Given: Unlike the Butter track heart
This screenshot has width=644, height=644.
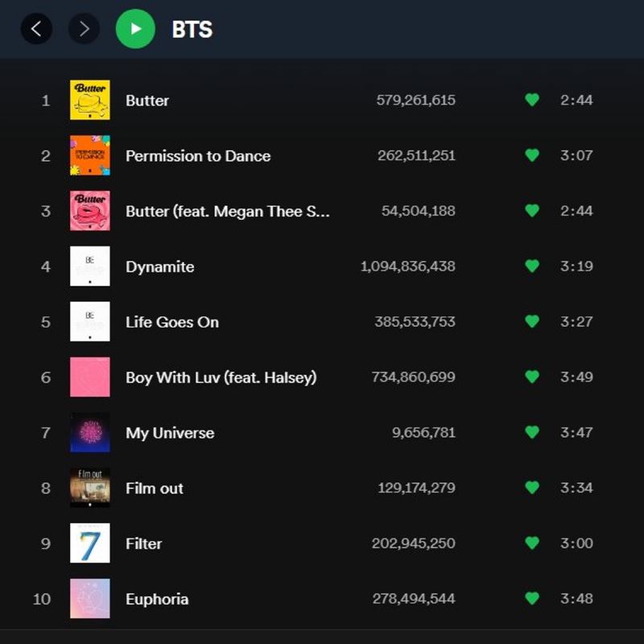Looking at the screenshot, I should point(531,100).
